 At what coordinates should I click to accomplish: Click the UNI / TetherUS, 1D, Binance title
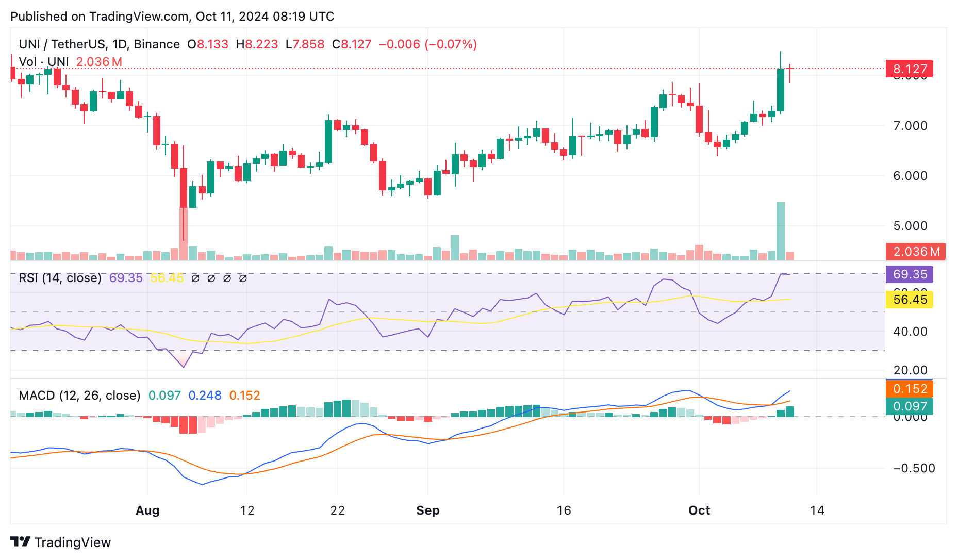(x=99, y=44)
